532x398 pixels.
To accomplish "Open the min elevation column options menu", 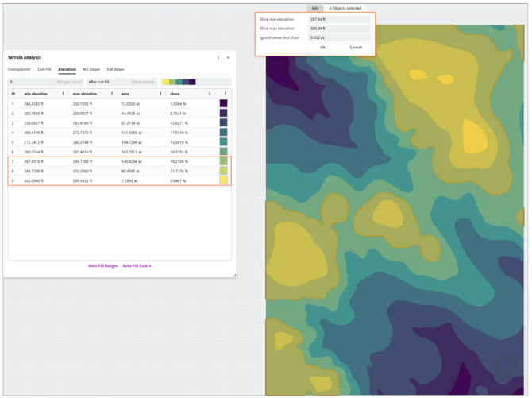I will click(63, 94).
